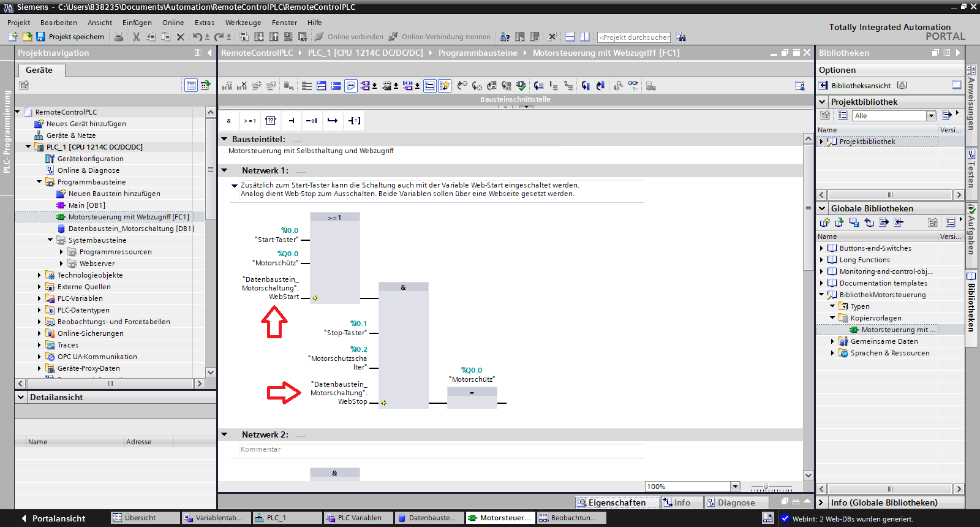Click the binoculars search icon
Screen dimensions: 980x527
pos(681,37)
